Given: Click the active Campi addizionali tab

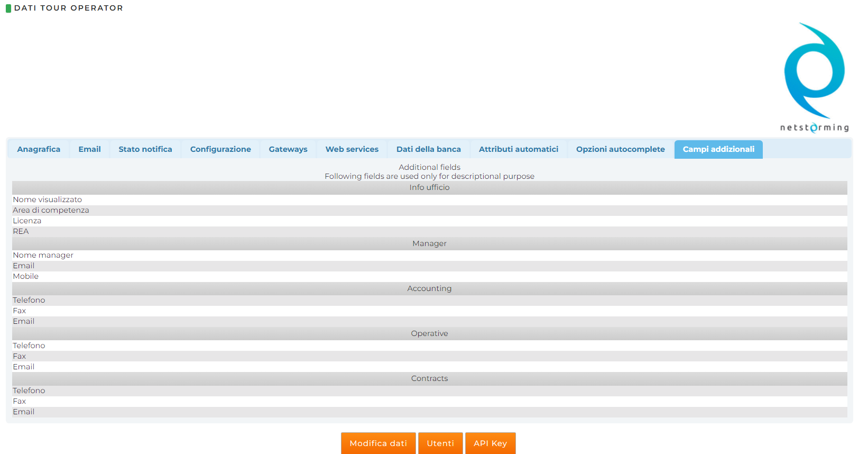Looking at the screenshot, I should [718, 149].
